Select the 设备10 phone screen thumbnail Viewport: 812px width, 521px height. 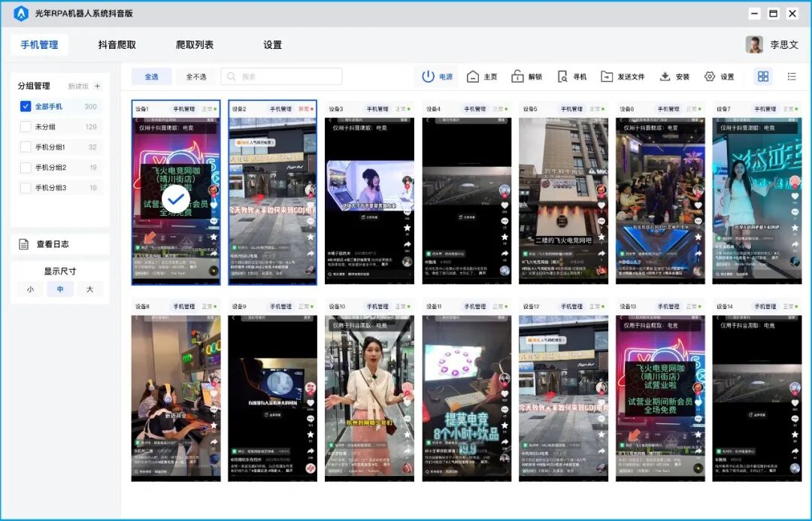369,398
